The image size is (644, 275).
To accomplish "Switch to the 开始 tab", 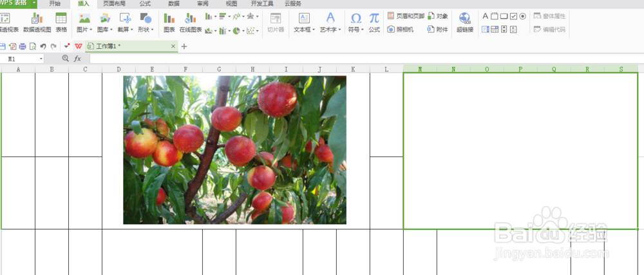I will 55,4.
